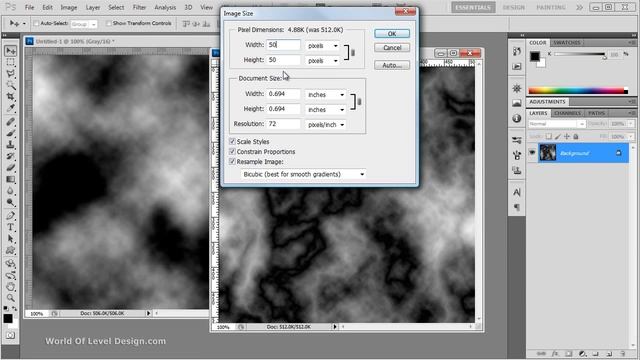Select the Shape tool
640x360 pixels.
pyautogui.click(x=11, y=250)
